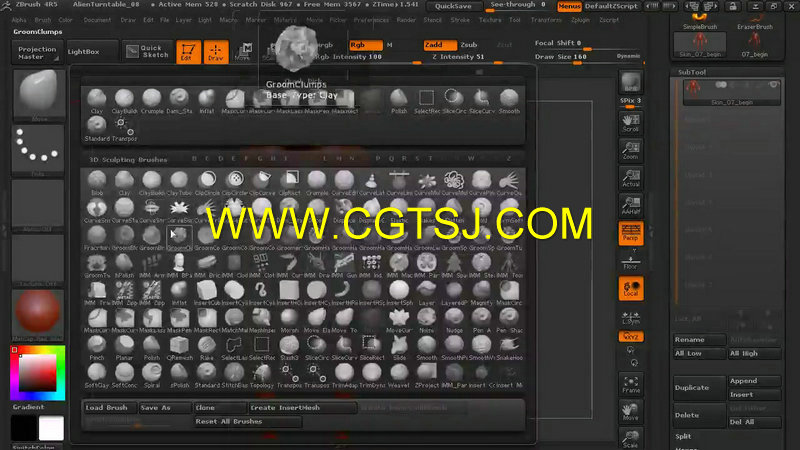
Task: Choose the Planar brush
Action: (x=124, y=347)
